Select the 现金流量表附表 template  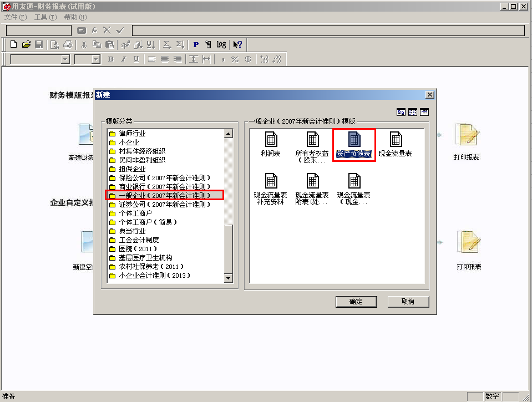click(312, 189)
